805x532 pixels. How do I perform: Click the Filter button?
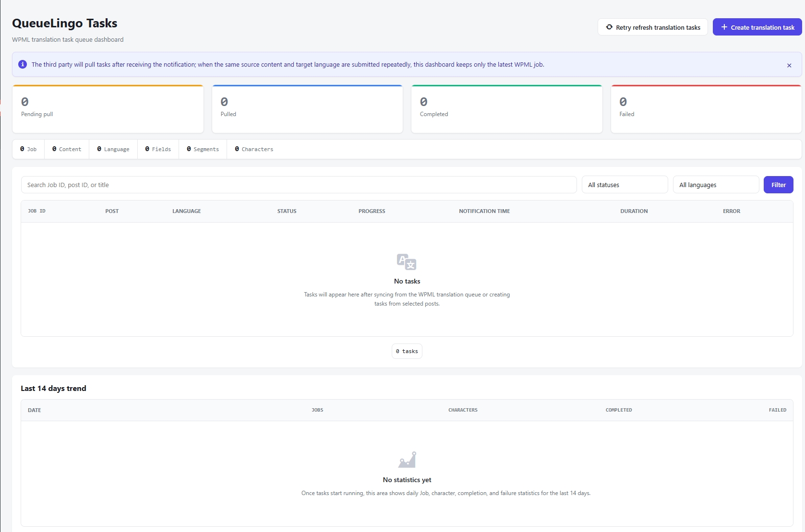778,185
